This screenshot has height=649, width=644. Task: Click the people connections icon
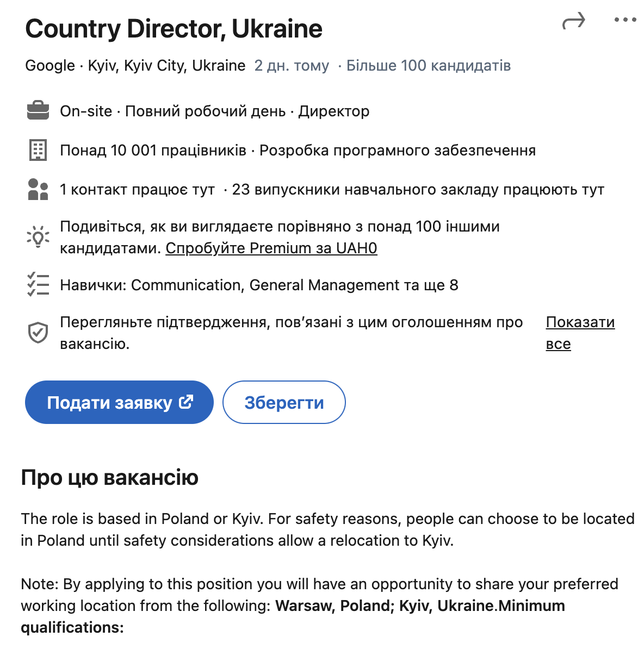(x=38, y=189)
